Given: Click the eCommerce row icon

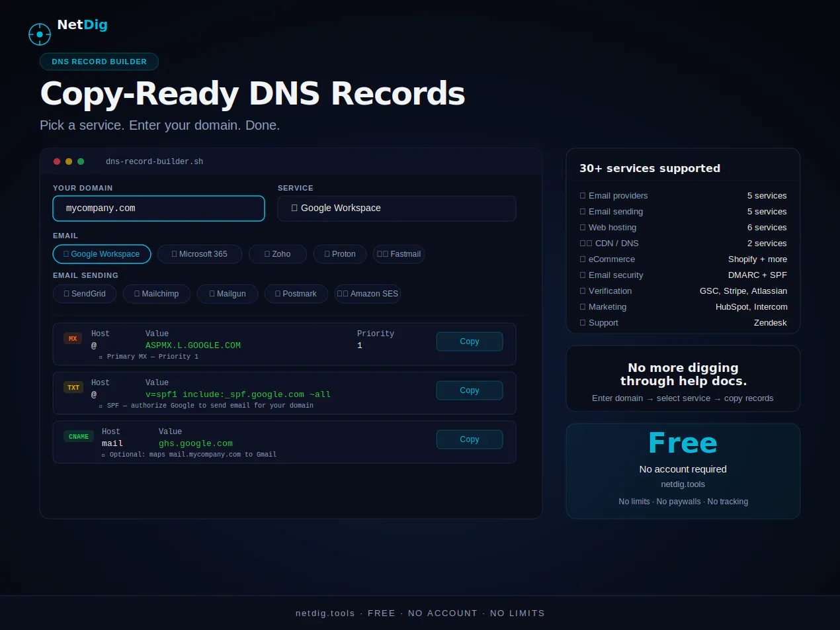Looking at the screenshot, I should point(583,259).
